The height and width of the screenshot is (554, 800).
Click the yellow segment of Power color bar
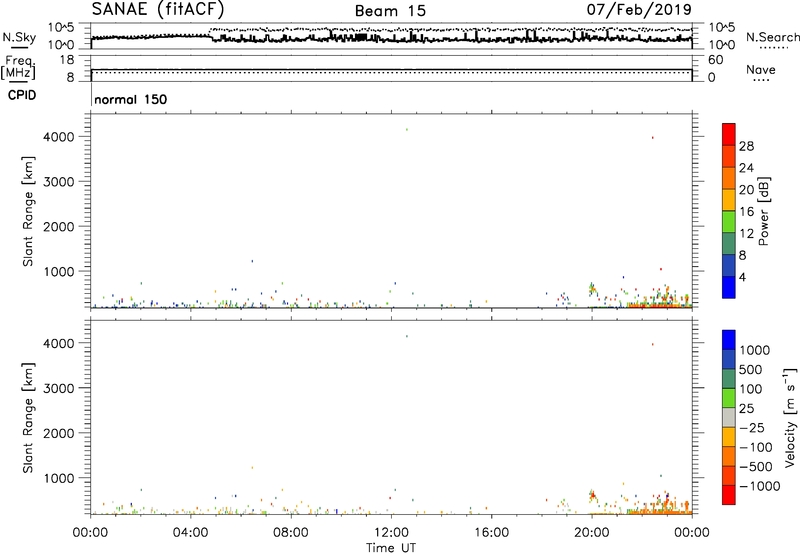tap(729, 200)
